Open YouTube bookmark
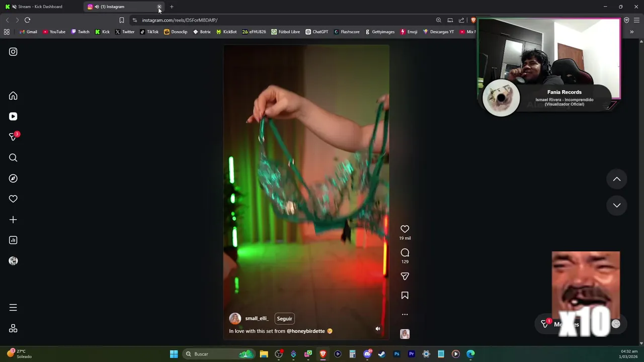Image resolution: width=644 pixels, height=362 pixels. coord(54,32)
